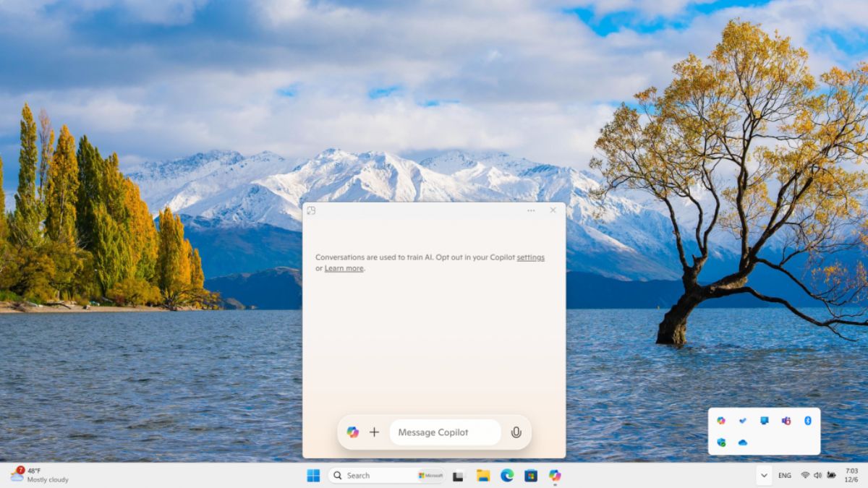
Task: Open Bluetooth from the system tray
Action: tap(808, 420)
